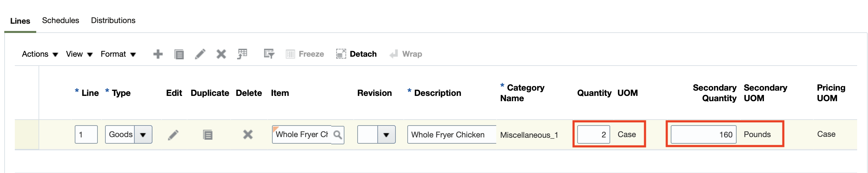The width and height of the screenshot is (868, 173).
Task: Click the add row plus icon
Action: pos(158,54)
